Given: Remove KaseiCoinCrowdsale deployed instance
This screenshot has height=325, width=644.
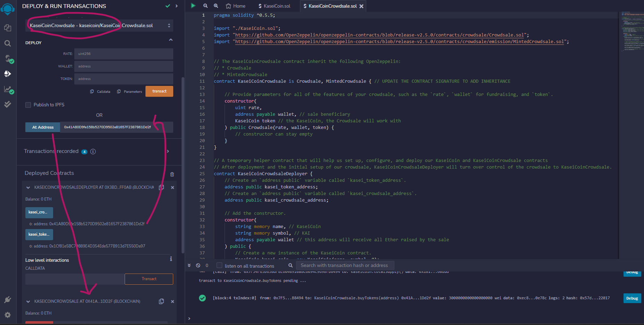Looking at the screenshot, I should tap(173, 301).
